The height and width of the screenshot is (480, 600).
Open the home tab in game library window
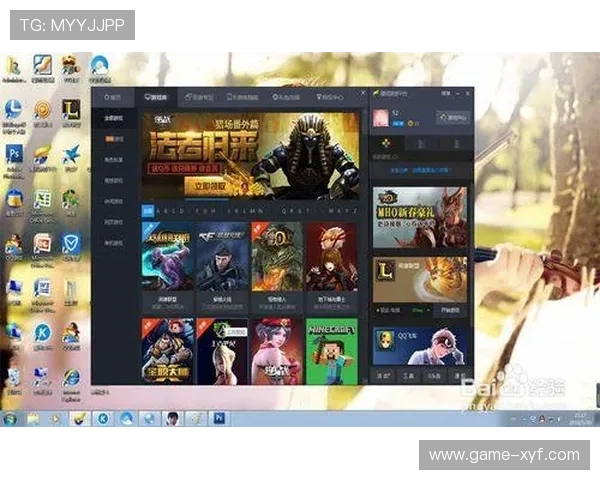(x=112, y=97)
